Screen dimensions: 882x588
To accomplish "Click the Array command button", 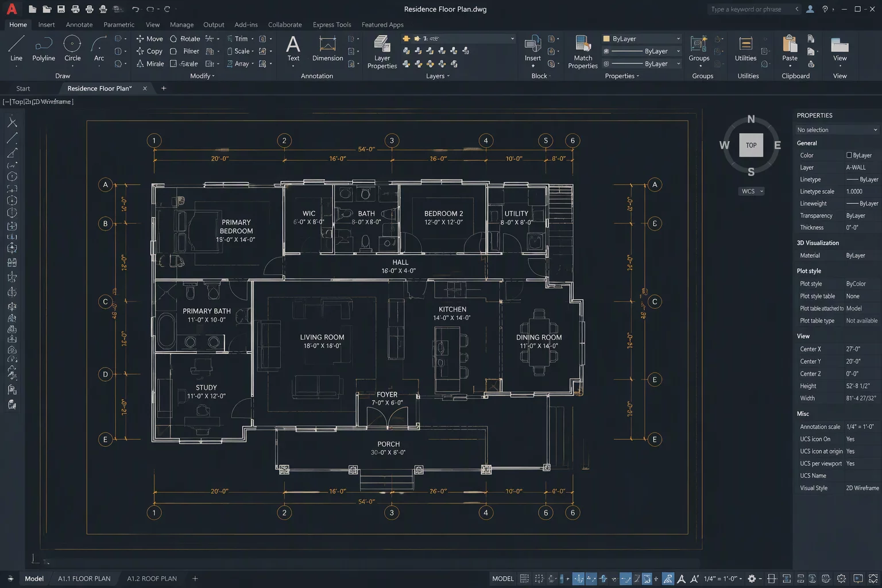I will tap(240, 64).
